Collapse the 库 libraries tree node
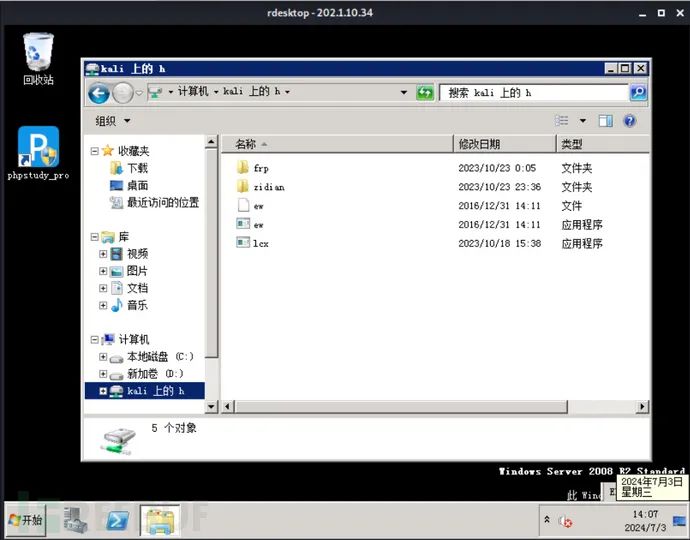The width and height of the screenshot is (690, 540). point(94,237)
